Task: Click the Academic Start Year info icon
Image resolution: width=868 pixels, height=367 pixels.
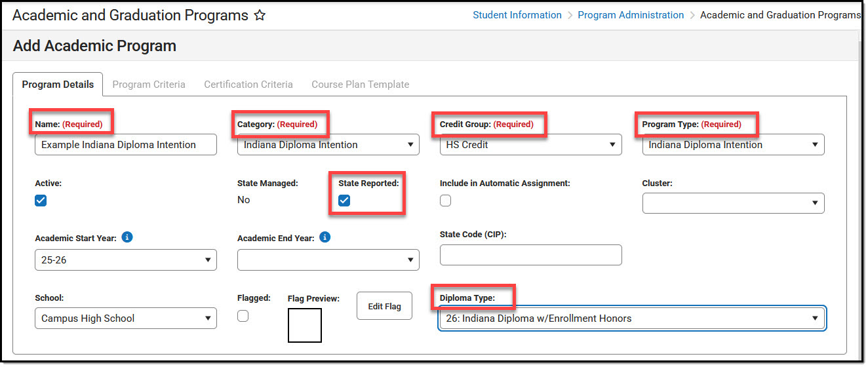Action: point(127,237)
